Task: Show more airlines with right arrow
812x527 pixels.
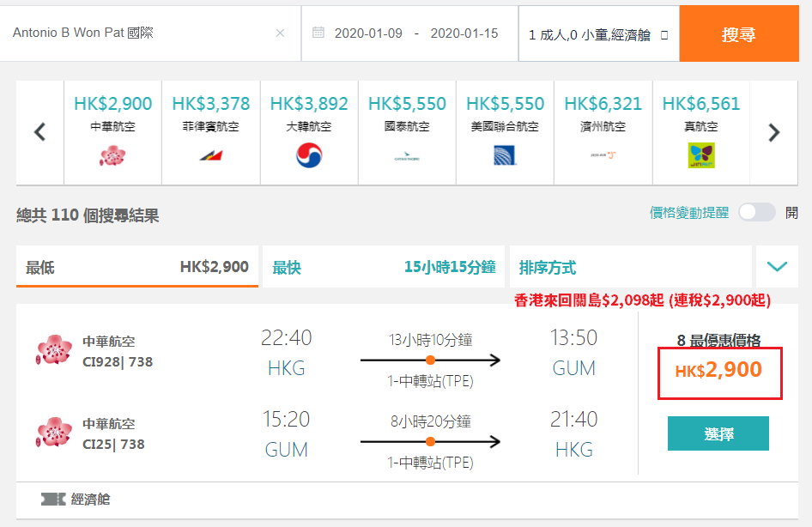Action: pos(773,132)
